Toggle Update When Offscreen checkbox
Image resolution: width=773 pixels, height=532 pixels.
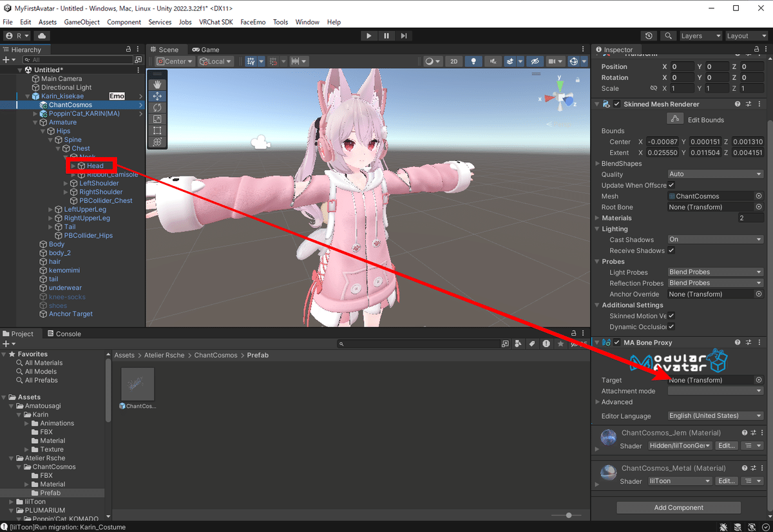coord(671,185)
